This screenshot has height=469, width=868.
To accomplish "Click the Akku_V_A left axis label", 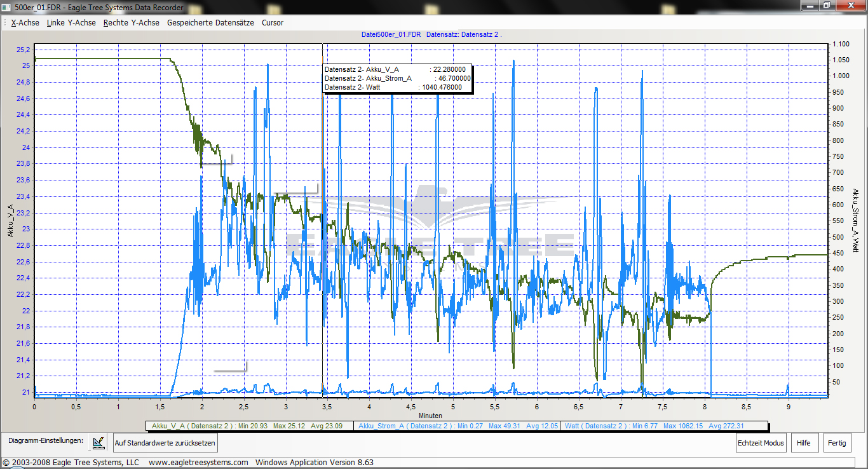I will (11, 221).
